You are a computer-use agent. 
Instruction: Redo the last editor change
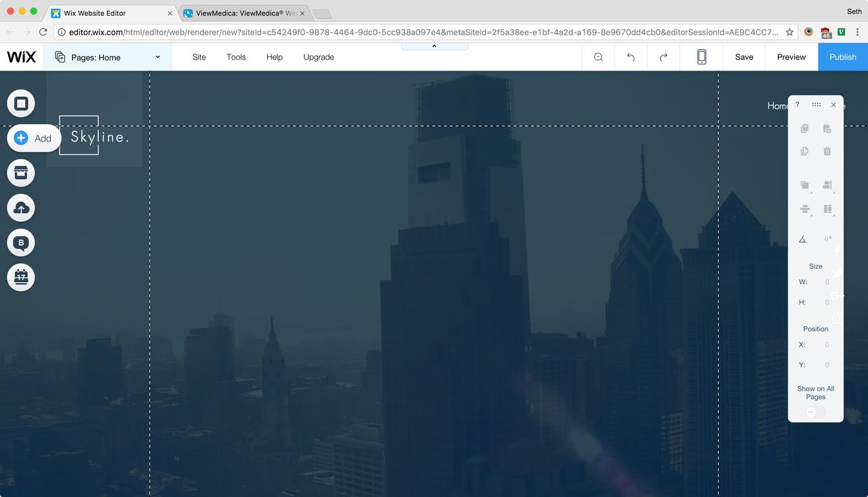[663, 57]
